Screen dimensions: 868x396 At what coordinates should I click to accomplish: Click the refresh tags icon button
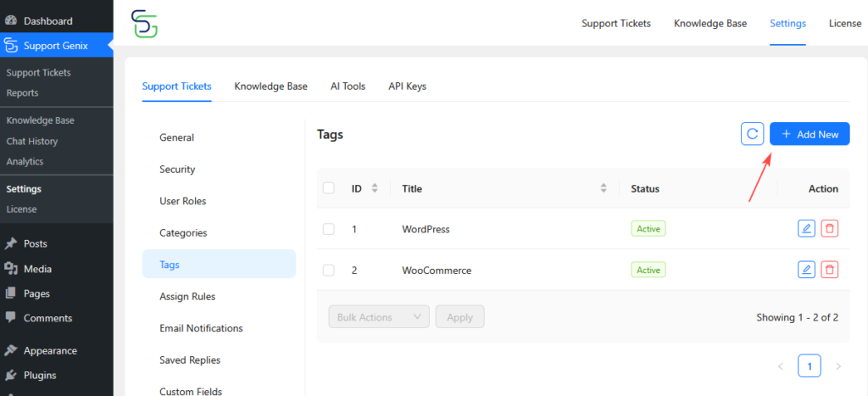753,133
